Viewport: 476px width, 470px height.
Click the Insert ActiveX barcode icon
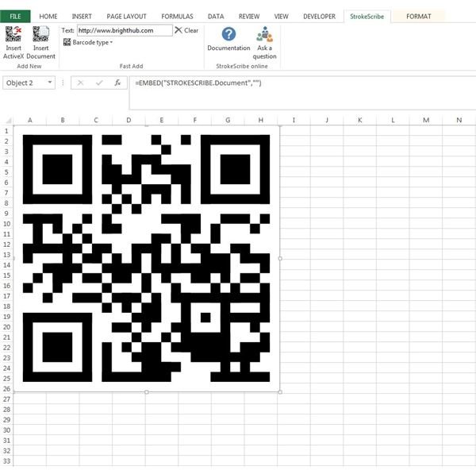tap(13, 33)
